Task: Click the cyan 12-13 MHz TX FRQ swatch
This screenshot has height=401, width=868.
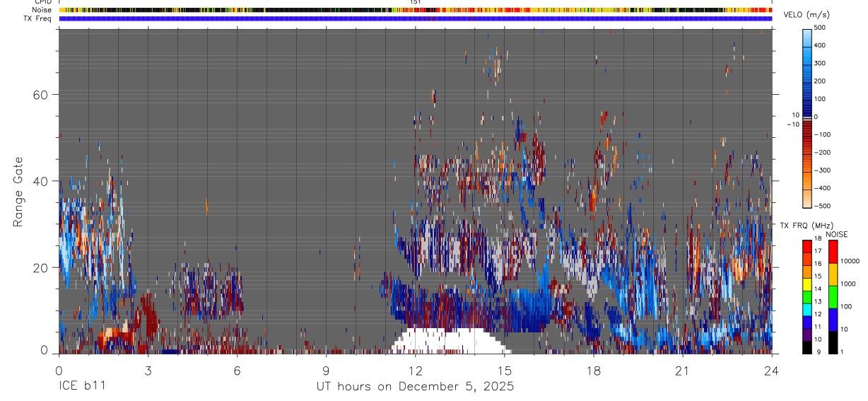Action: (807, 308)
